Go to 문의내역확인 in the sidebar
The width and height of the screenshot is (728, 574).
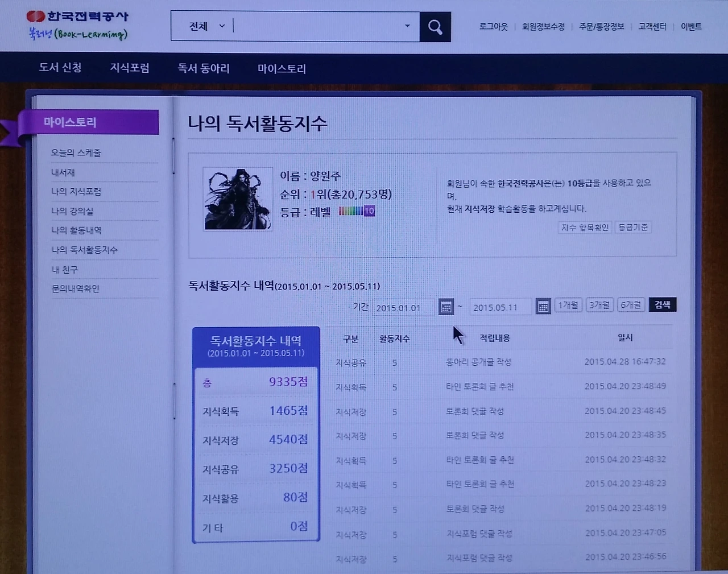click(75, 289)
